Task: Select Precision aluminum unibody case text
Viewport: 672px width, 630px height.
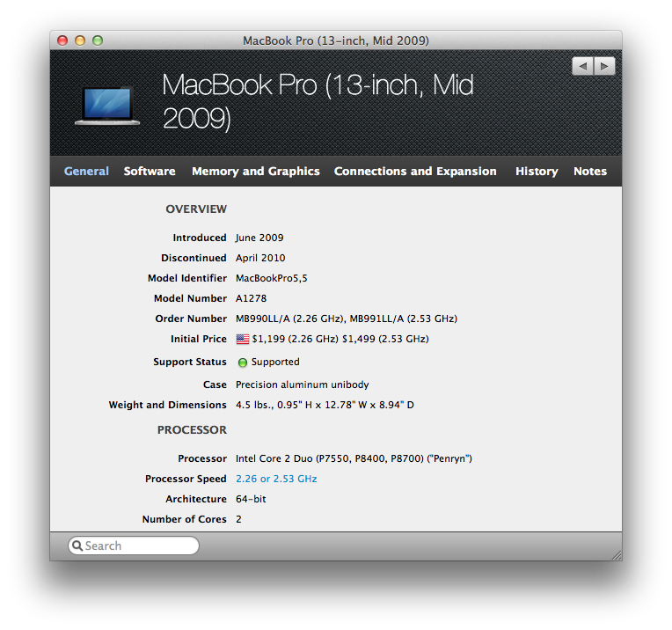Action: pos(303,385)
